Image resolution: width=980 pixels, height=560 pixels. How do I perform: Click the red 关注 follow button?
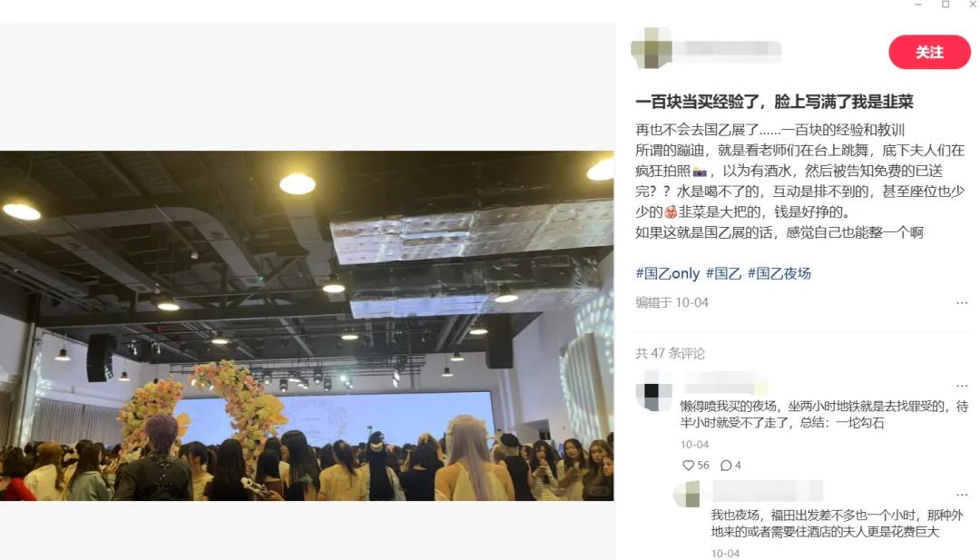tap(929, 52)
